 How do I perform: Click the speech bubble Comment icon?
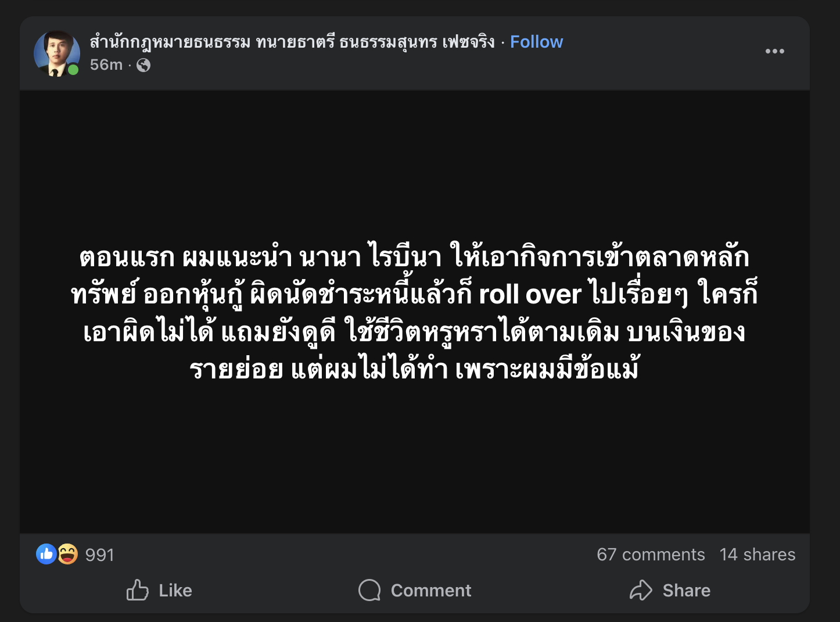click(x=369, y=590)
